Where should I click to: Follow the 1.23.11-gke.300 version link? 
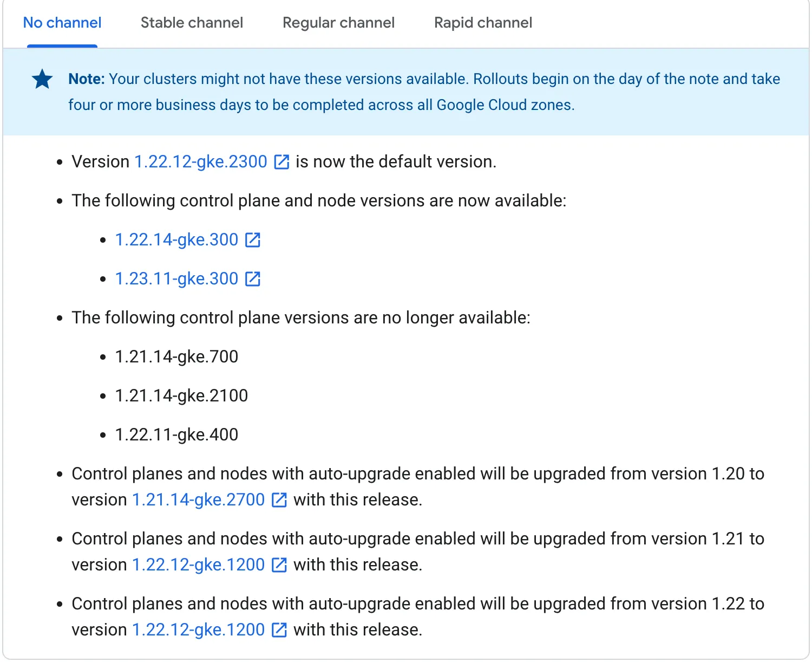pyautogui.click(x=176, y=279)
